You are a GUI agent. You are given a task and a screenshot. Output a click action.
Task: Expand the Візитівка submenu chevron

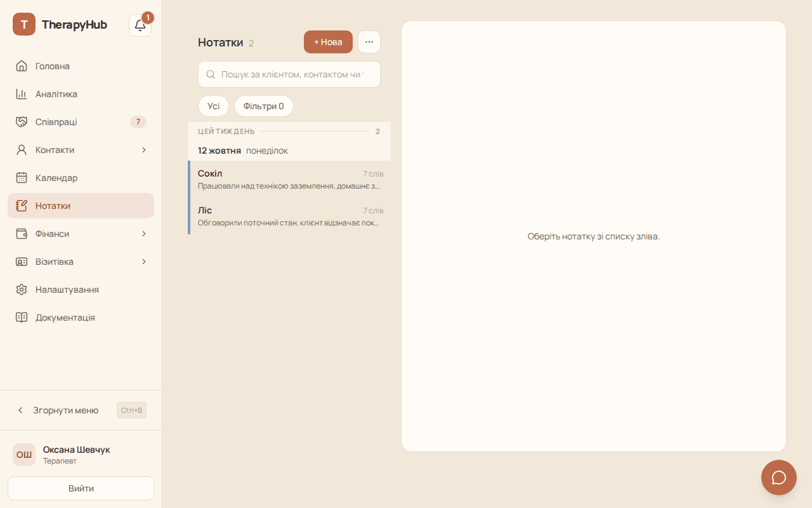point(144,262)
